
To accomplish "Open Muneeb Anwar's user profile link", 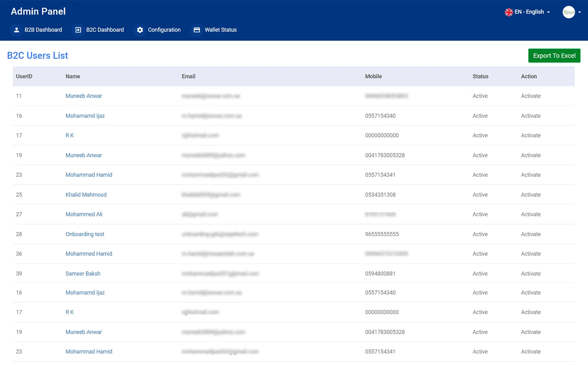I will (83, 96).
